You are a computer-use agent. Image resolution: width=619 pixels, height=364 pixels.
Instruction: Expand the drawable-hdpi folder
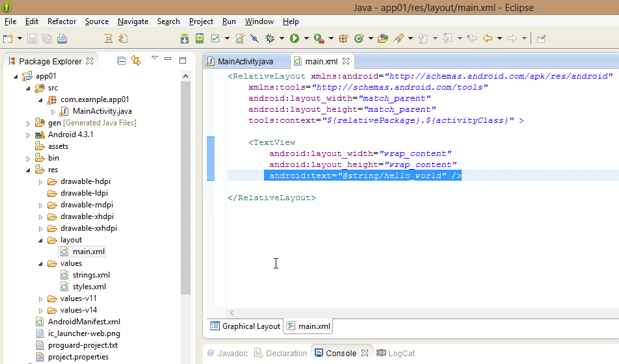41,181
